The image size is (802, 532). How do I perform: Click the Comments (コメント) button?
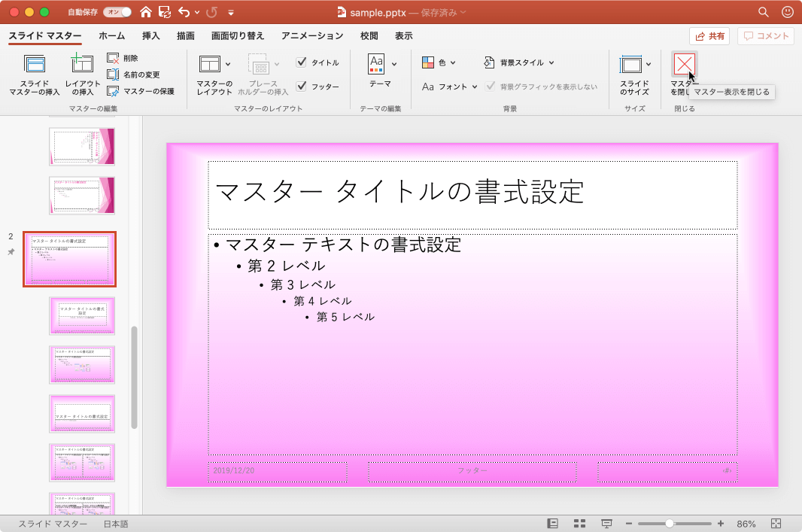pos(766,36)
